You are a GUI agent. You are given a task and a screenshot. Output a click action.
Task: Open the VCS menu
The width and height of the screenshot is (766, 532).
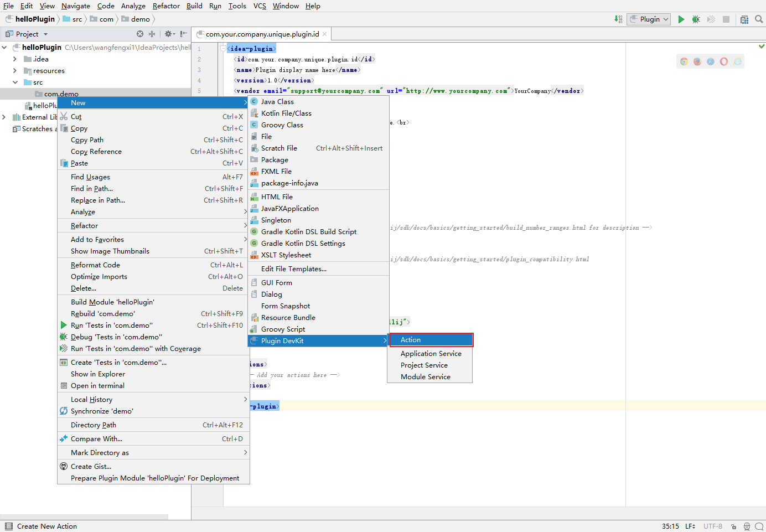pyautogui.click(x=260, y=6)
